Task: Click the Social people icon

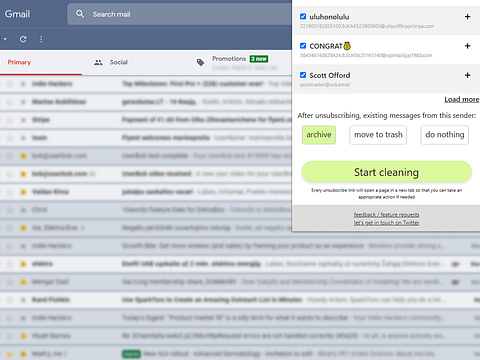Action: (x=98, y=62)
